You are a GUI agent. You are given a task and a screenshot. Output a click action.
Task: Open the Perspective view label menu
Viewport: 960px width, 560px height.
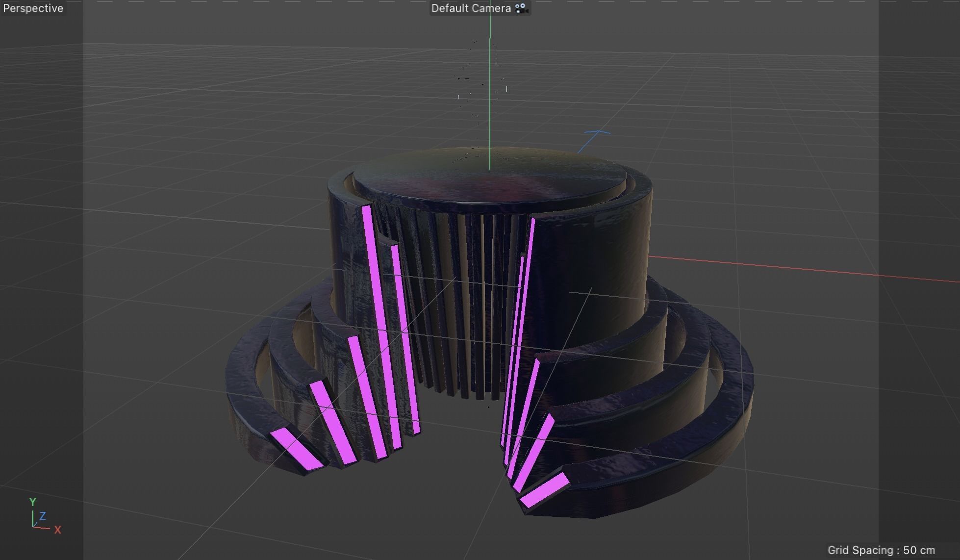point(33,8)
